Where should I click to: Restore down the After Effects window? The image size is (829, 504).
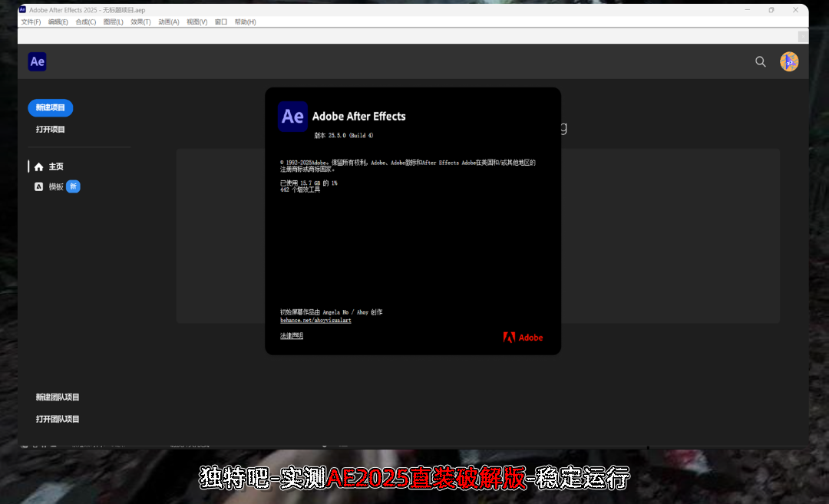(771, 9)
